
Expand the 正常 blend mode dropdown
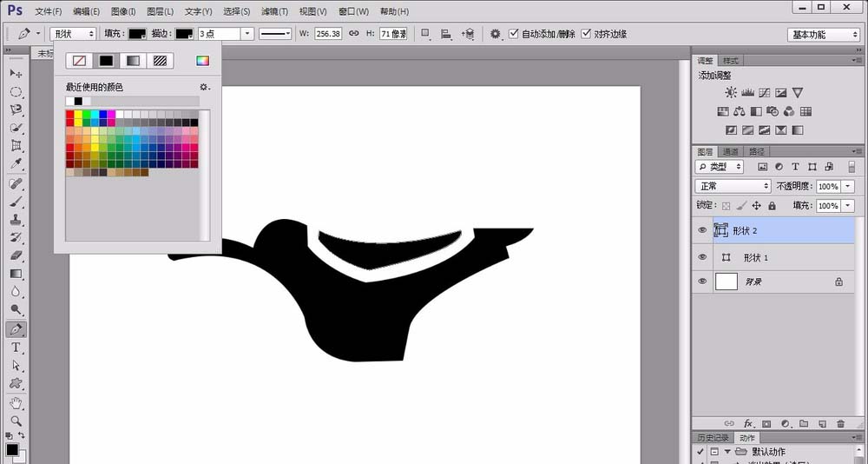tap(733, 187)
